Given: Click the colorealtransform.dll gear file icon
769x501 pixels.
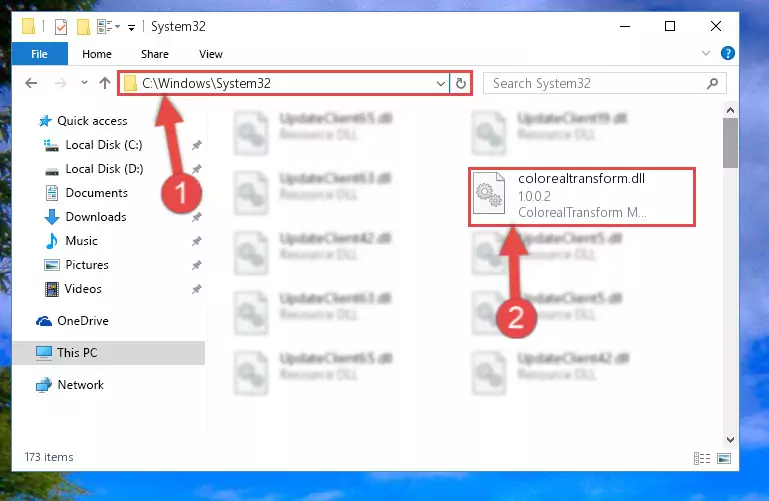Looking at the screenshot, I should click(489, 193).
